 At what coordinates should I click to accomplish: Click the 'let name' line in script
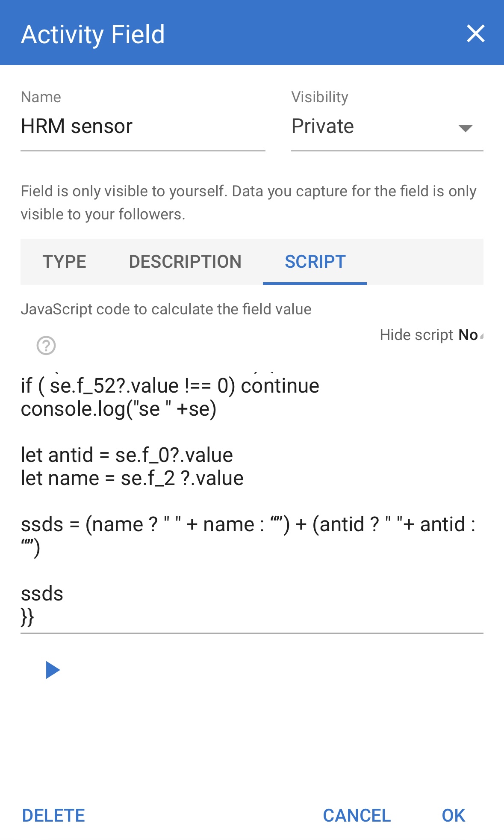coord(132,478)
